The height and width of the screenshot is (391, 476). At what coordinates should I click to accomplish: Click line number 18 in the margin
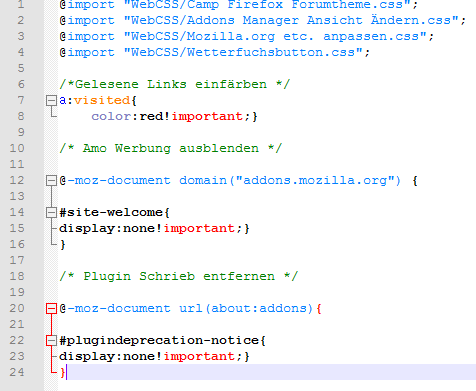coord(17,276)
